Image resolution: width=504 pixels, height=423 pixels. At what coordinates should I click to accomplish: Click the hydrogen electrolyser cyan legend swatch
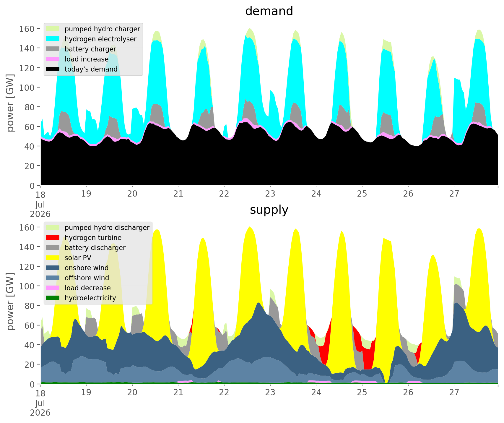53,39
